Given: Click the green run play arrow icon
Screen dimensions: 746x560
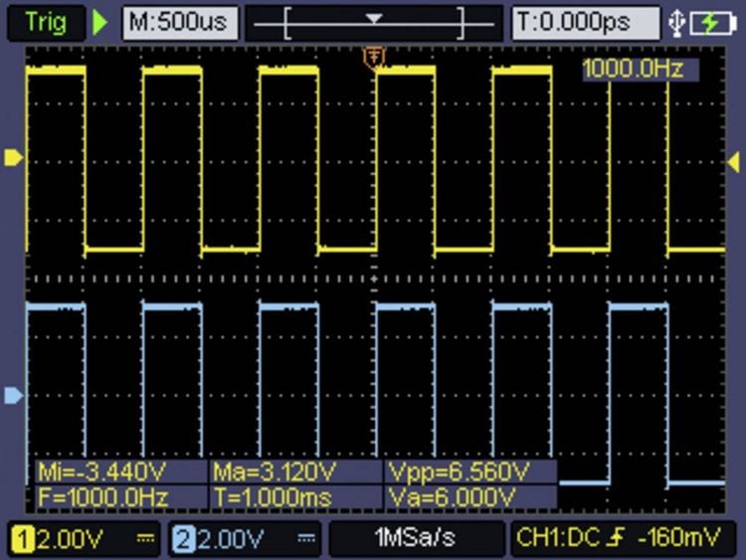Looking at the screenshot, I should click(x=99, y=22).
